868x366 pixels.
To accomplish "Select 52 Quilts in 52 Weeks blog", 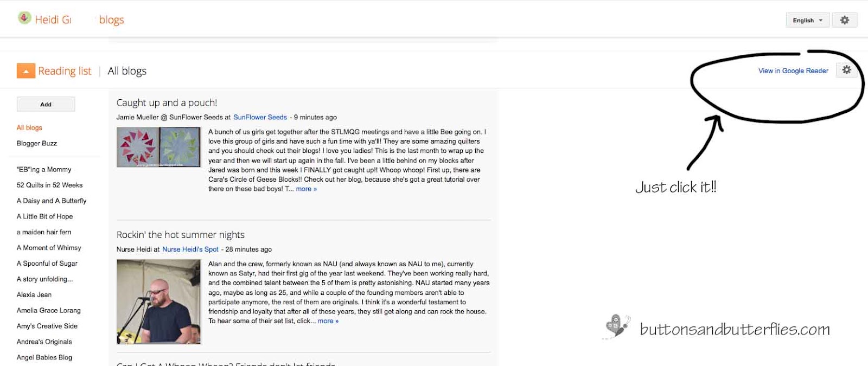I will [x=50, y=185].
